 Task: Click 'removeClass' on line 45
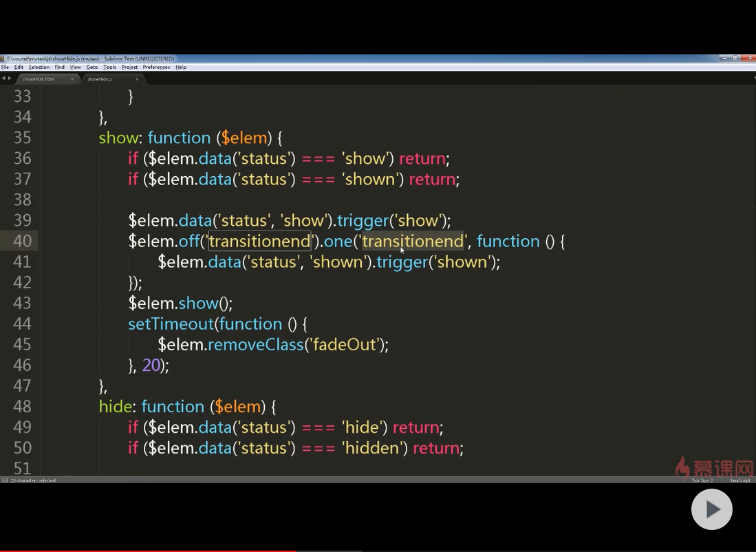click(255, 345)
